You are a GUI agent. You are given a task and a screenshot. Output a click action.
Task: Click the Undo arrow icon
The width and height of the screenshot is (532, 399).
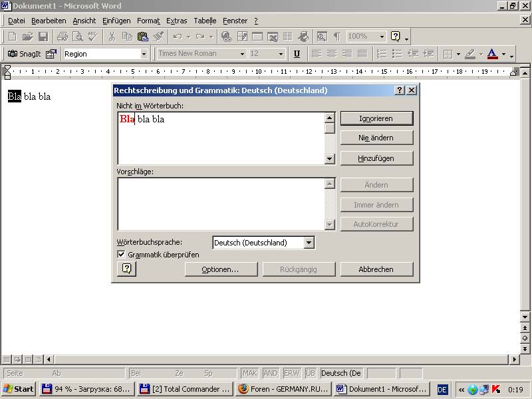[178, 37]
